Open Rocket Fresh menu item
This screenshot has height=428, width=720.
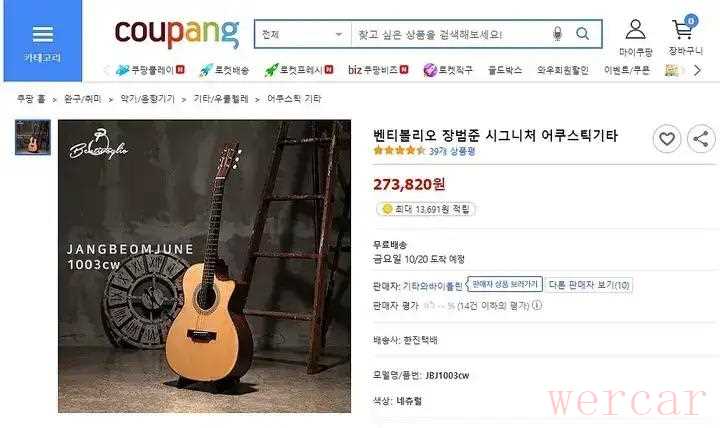(x=299, y=70)
